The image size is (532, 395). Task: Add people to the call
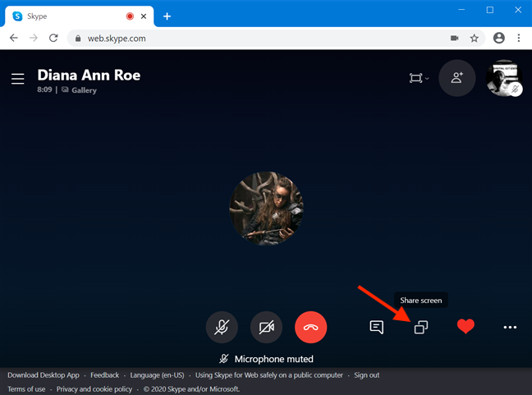(x=457, y=78)
